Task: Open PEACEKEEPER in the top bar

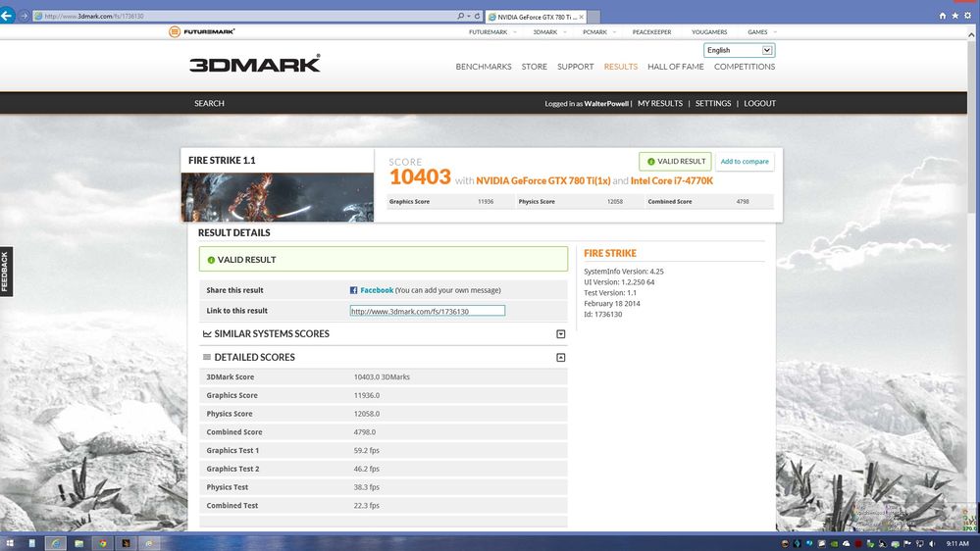Action: (x=652, y=31)
